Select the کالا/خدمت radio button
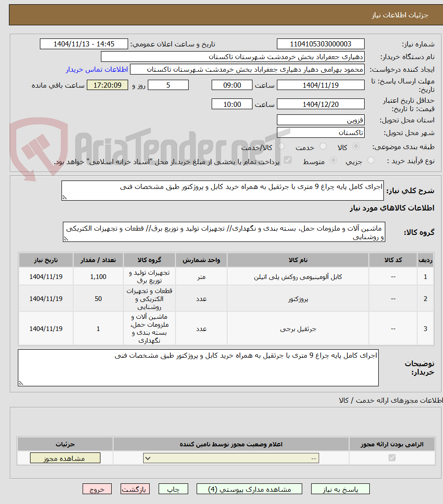 point(281,147)
